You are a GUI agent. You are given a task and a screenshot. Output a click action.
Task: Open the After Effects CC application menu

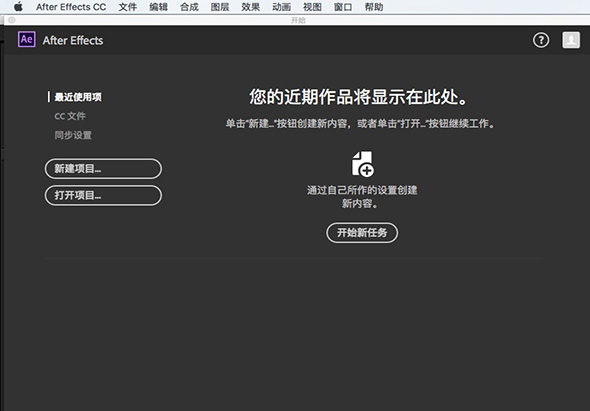click(71, 7)
